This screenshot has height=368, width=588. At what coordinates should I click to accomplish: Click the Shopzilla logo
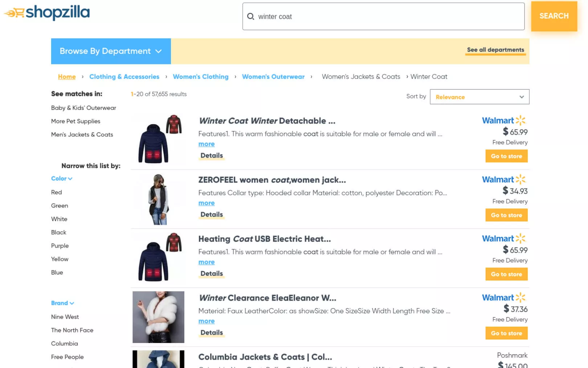(47, 13)
